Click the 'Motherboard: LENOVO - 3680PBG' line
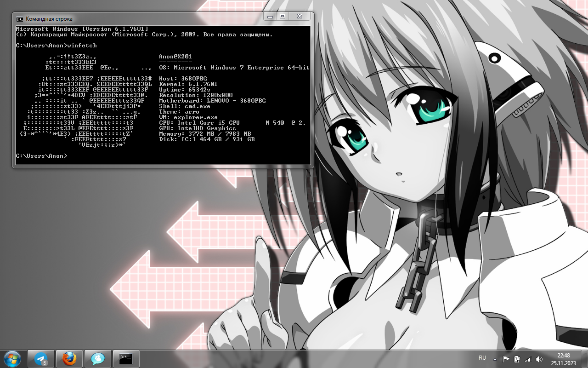The height and width of the screenshot is (368, 588). pos(212,101)
